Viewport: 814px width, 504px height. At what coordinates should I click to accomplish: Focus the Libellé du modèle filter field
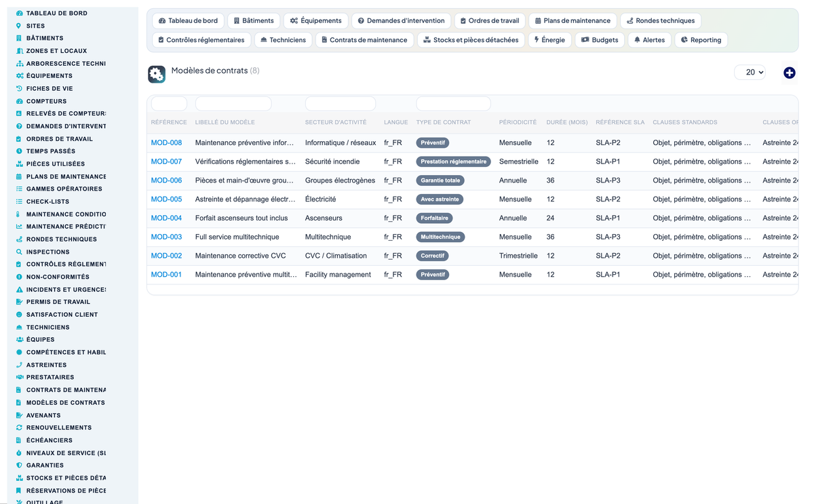coord(233,104)
